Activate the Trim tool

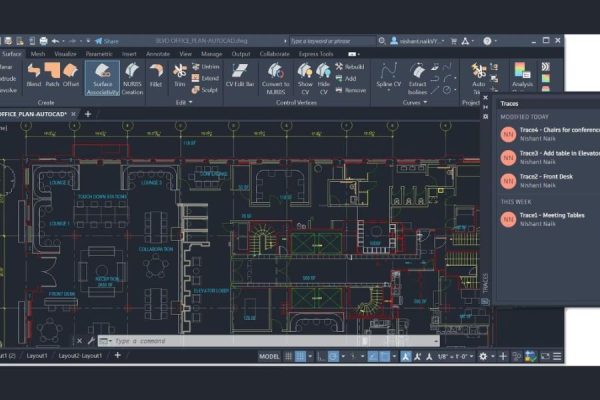[x=180, y=75]
